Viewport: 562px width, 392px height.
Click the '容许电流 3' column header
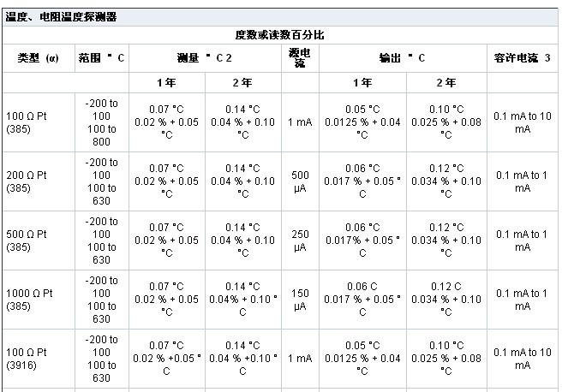click(522, 57)
